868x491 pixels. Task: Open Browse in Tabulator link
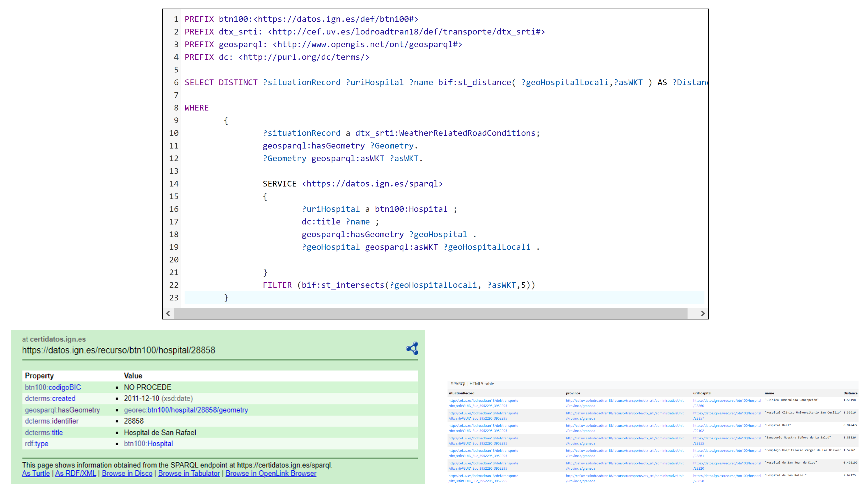coord(189,473)
